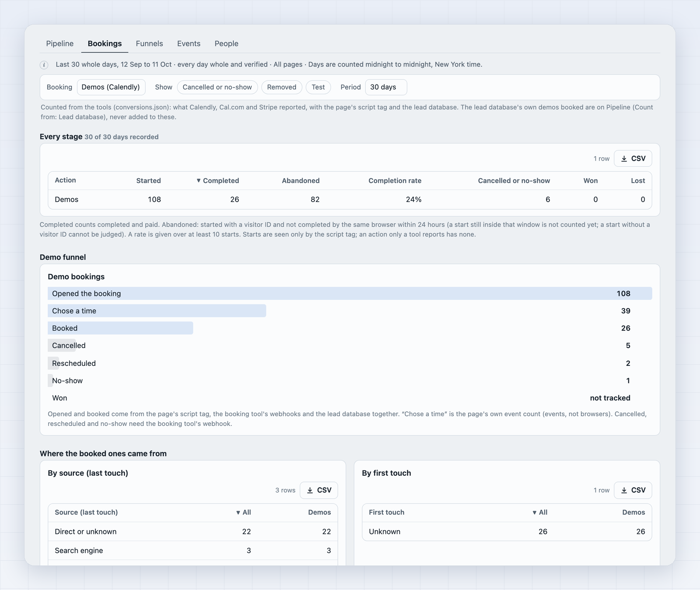This screenshot has height=590, width=700.
Task: Select the Bookings tab
Action: (x=105, y=43)
